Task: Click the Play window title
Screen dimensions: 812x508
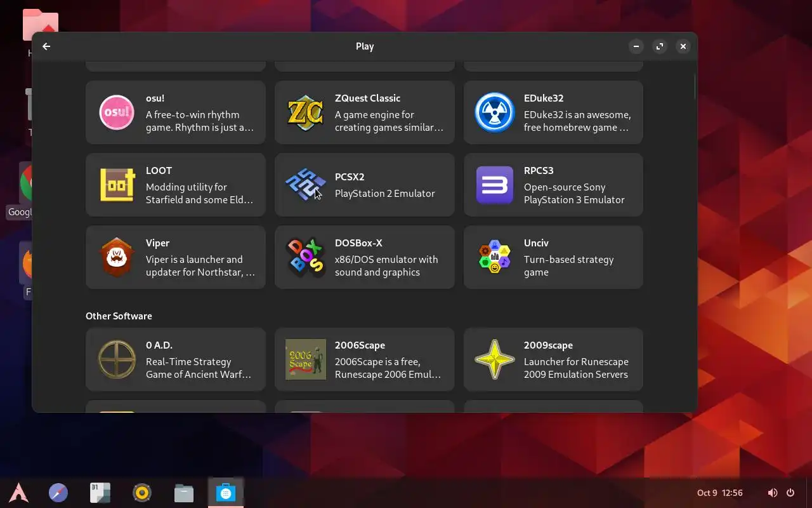Action: (x=365, y=46)
